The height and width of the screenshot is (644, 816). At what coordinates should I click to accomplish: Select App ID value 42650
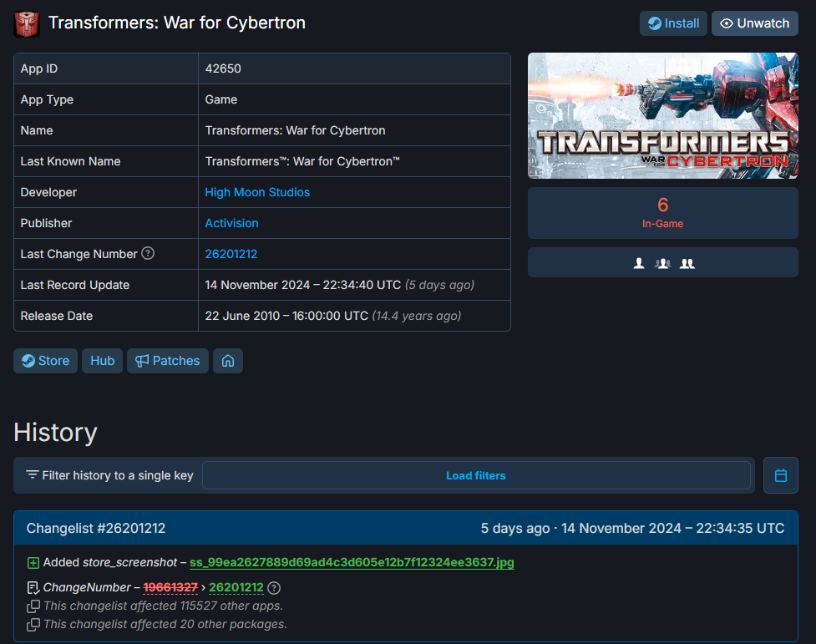[223, 68]
